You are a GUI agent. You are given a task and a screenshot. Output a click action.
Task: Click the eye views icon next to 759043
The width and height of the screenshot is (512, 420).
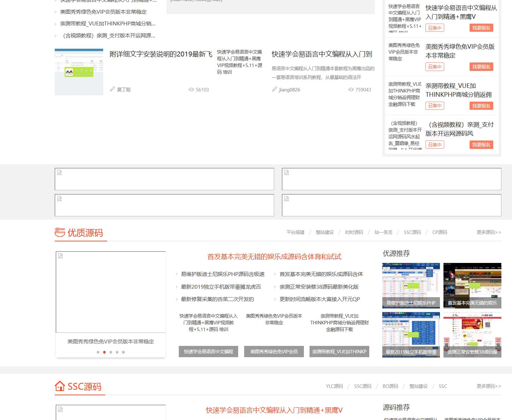351,90
